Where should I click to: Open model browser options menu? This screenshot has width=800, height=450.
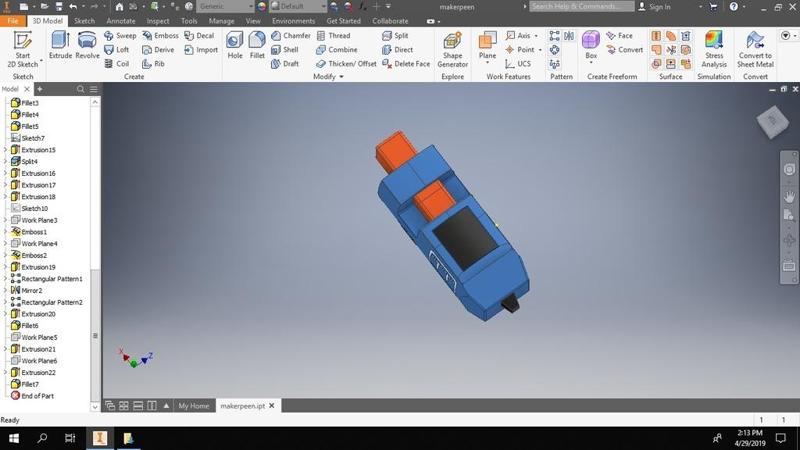tap(94, 89)
